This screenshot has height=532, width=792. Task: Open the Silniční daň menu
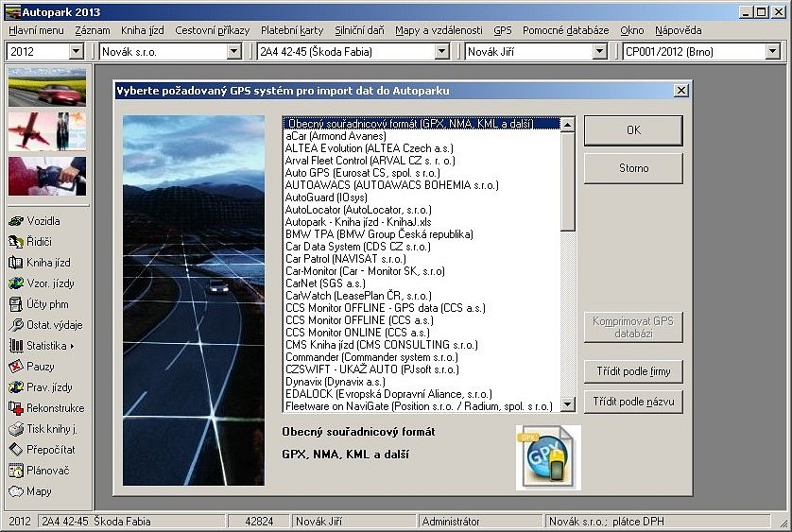[x=358, y=30]
